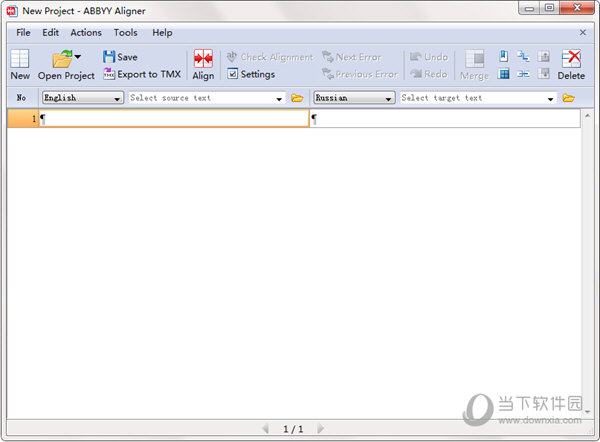Click the source text cell in row 1
This screenshot has width=600, height=442.
[174, 119]
